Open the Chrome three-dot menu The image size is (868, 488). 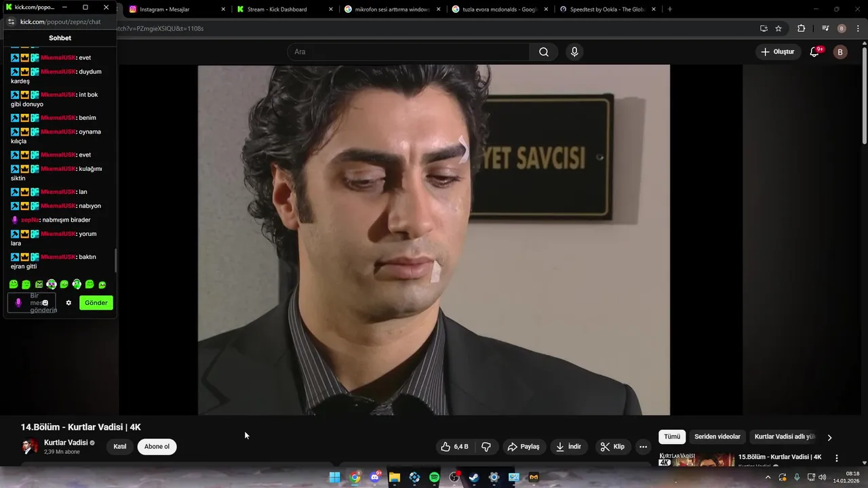[x=859, y=28]
